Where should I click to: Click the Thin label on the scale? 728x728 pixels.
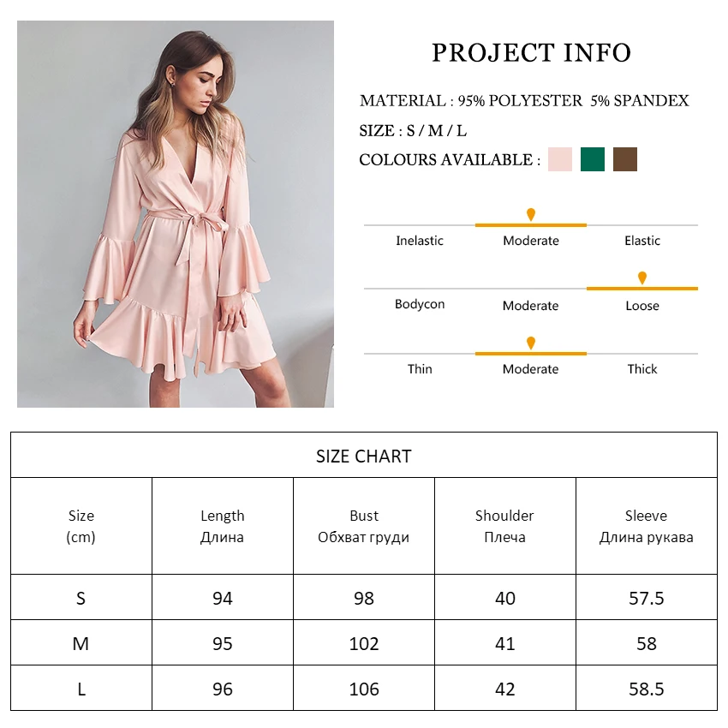click(x=420, y=369)
